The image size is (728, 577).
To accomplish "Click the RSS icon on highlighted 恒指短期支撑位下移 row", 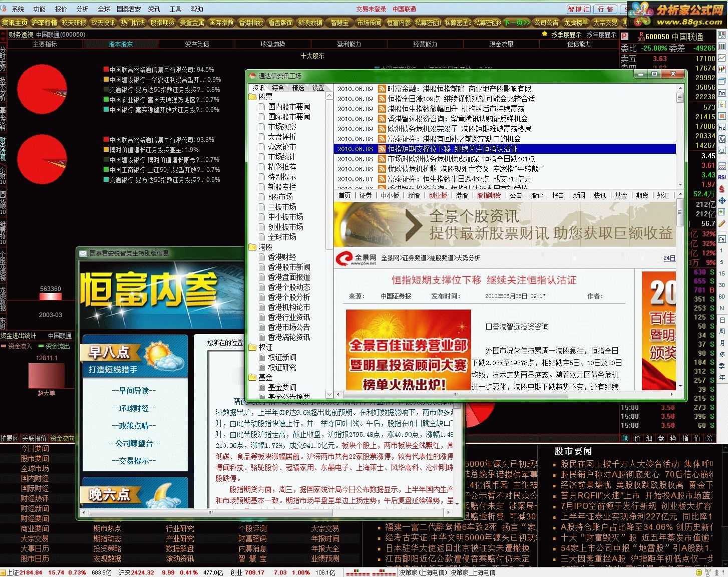I will click(382, 149).
